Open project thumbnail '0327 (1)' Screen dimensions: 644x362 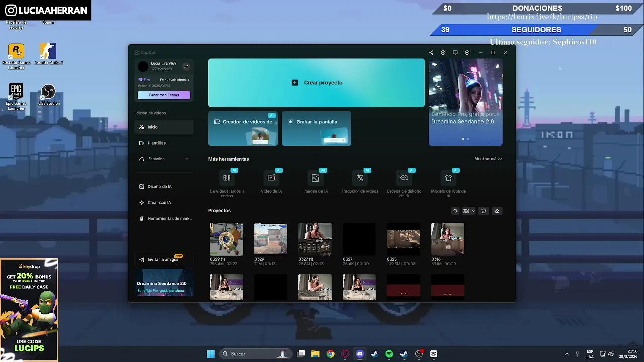pos(315,239)
